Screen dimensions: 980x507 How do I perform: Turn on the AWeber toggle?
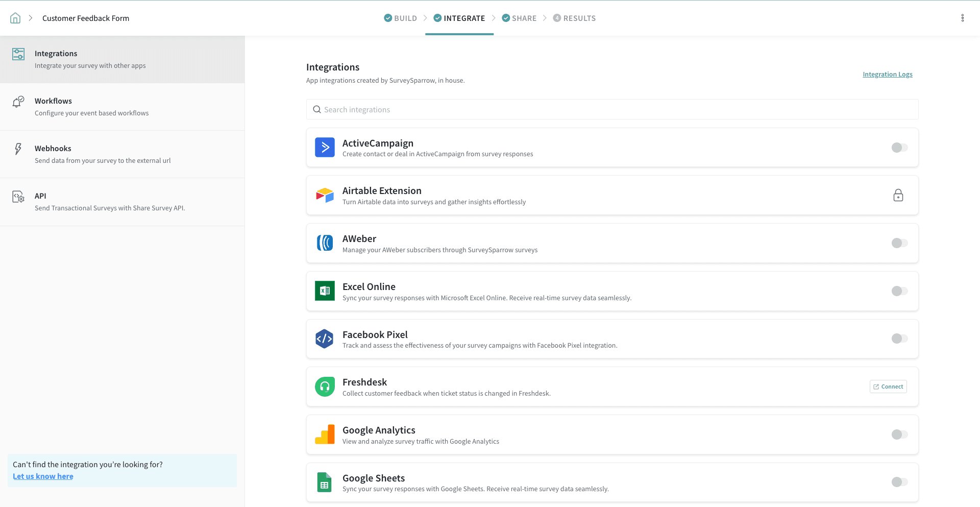(x=899, y=243)
